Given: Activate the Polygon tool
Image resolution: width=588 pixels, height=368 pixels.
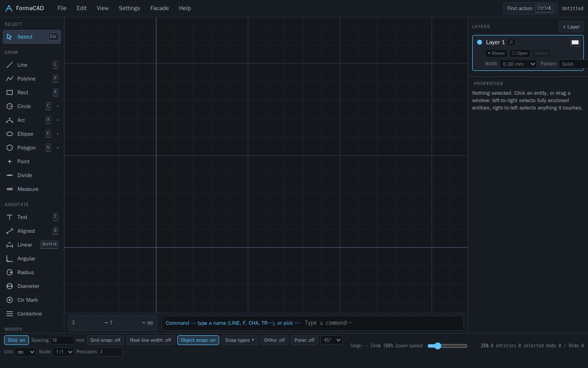Looking at the screenshot, I should pos(28,148).
